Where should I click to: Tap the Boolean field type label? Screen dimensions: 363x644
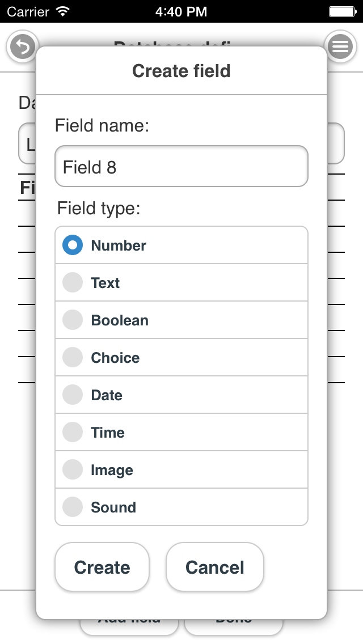pos(120,320)
